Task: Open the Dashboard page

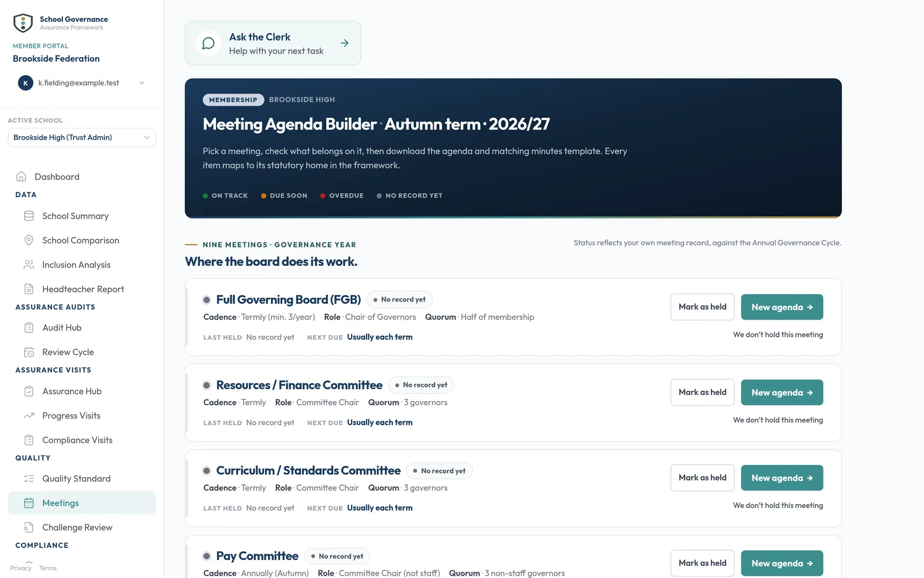Action: 81,176
